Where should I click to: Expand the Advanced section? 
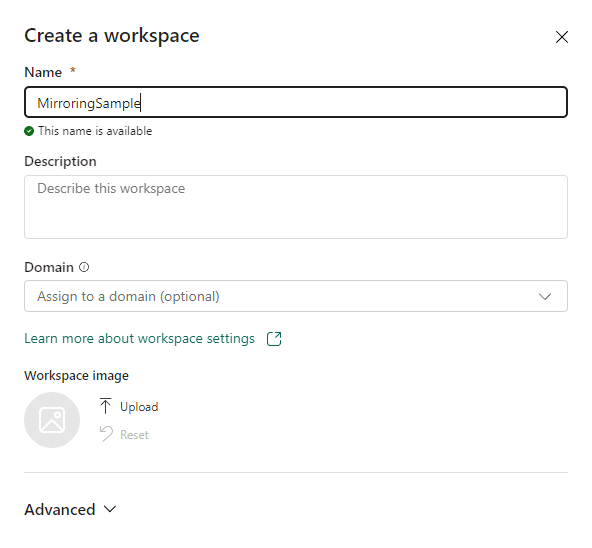[x=71, y=509]
